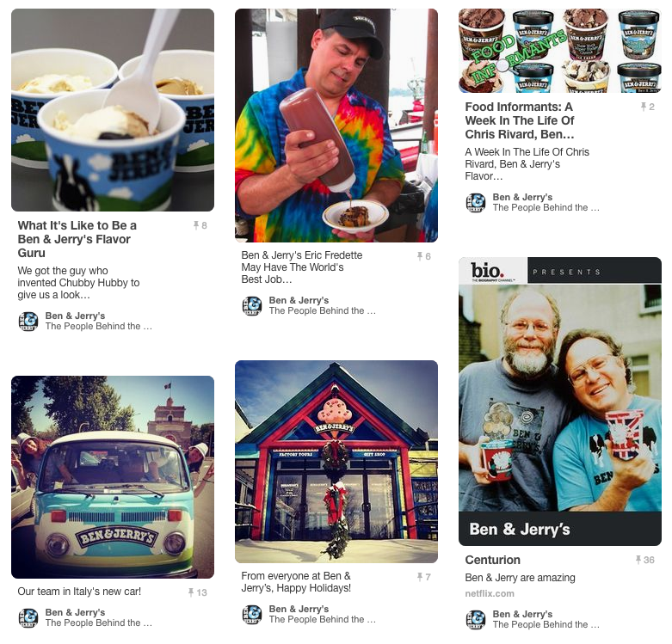
Task: Click Ben & Jerry's avatar under Italy car pin
Action: (28, 618)
